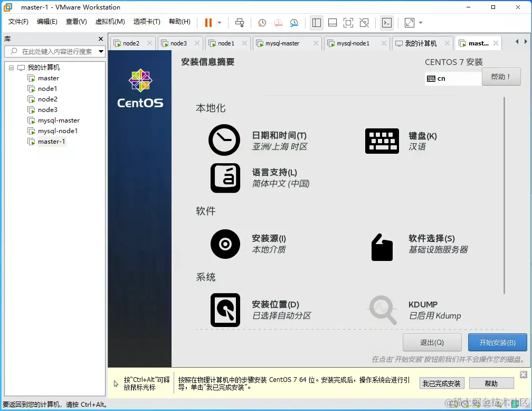
Task: Click the 帮助 button in yellow bar
Action: (x=491, y=384)
